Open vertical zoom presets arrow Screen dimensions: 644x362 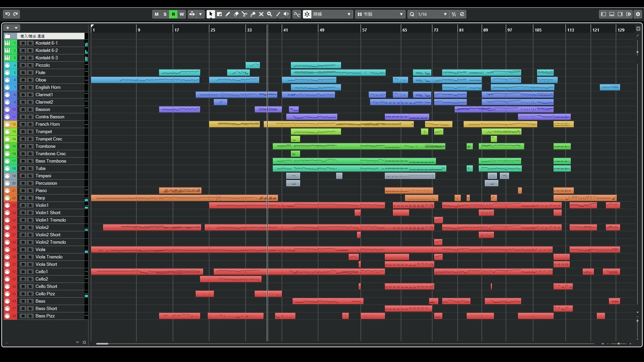click(638, 312)
